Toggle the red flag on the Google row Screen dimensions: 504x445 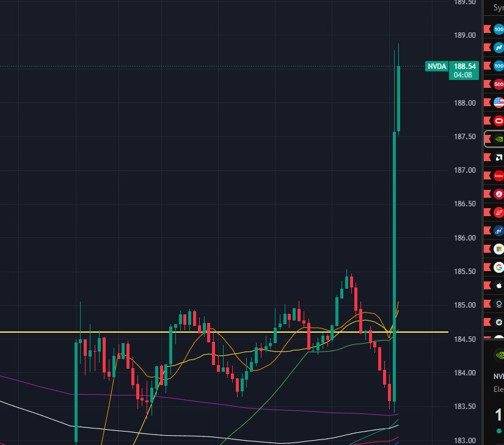488,267
